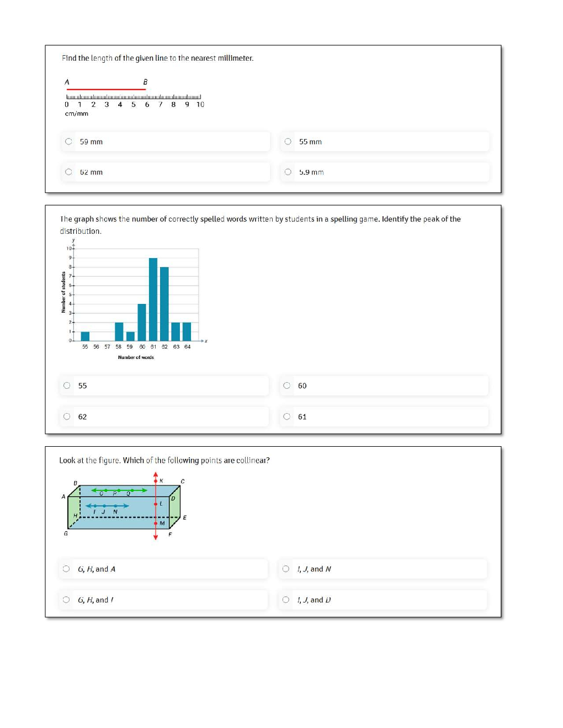The image size is (563, 728).
Task: Pick the "G, H, and I" answer
Action: (66, 599)
